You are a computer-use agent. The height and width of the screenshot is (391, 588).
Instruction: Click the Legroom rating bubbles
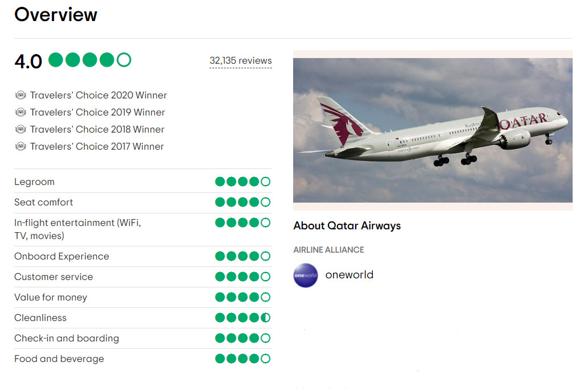pyautogui.click(x=242, y=182)
